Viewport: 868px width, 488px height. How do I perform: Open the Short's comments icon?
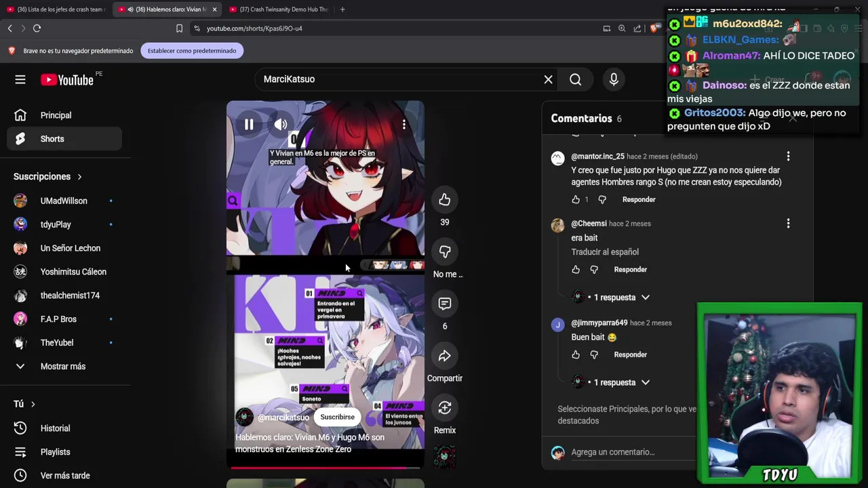point(445,304)
